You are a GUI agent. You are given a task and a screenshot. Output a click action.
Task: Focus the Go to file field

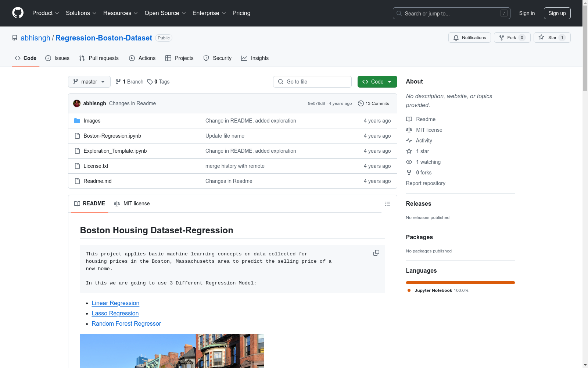pos(312,82)
